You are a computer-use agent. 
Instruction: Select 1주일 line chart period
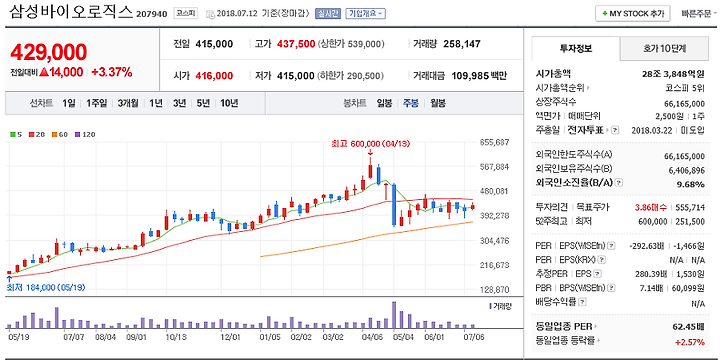click(x=96, y=103)
